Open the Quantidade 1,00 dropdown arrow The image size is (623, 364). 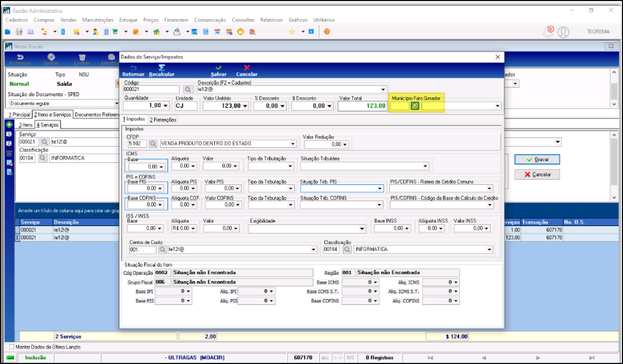click(165, 106)
